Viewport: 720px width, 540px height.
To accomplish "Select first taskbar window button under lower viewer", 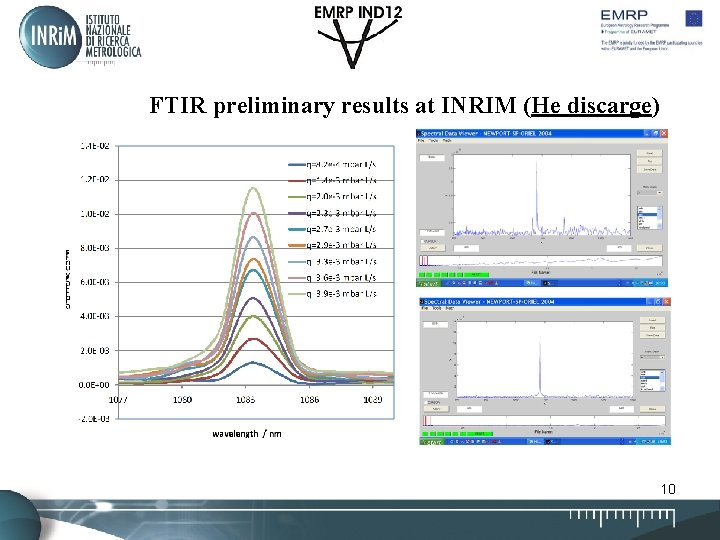I will pos(534,442).
